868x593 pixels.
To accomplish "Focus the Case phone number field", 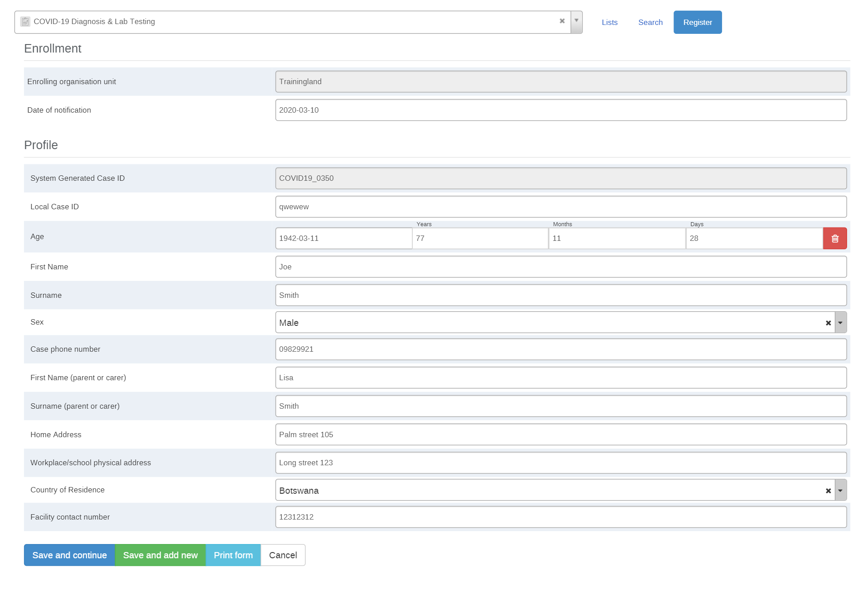I will 561,349.
